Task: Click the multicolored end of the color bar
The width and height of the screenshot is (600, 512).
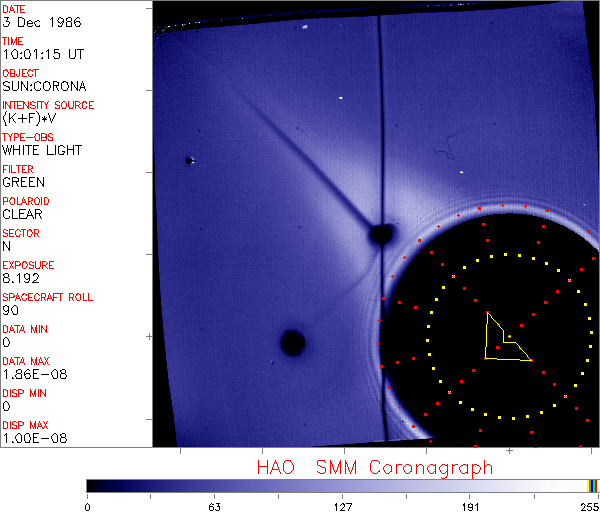Action: (593, 485)
